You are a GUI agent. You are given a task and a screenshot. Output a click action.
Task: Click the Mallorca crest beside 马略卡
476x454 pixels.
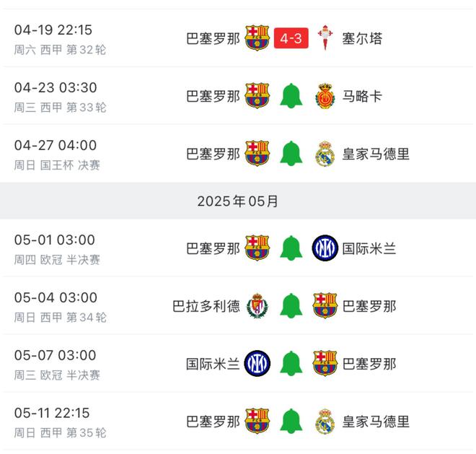[325, 96]
